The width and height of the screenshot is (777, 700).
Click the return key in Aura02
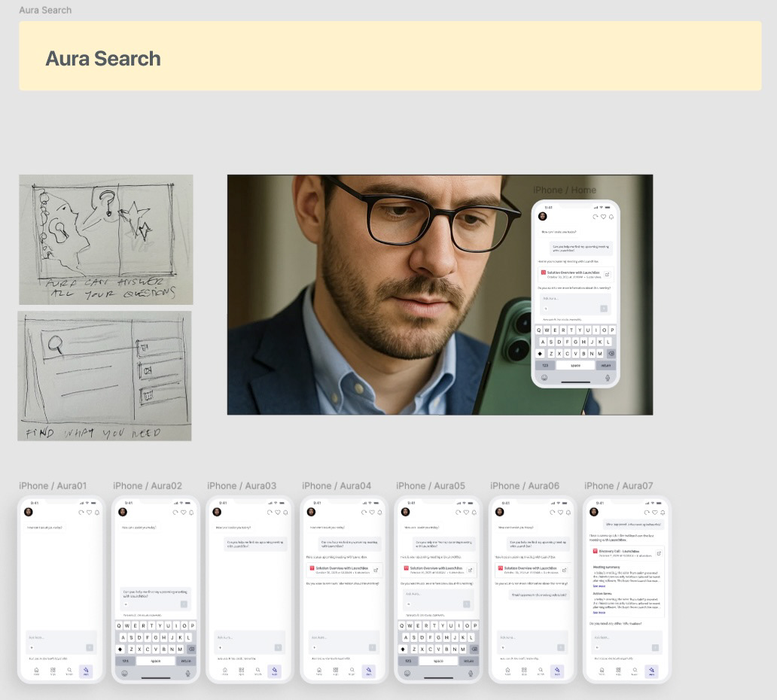point(186,661)
